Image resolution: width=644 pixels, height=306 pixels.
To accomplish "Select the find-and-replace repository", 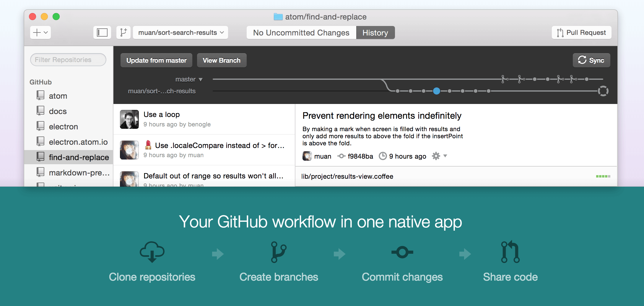I will pos(69,157).
